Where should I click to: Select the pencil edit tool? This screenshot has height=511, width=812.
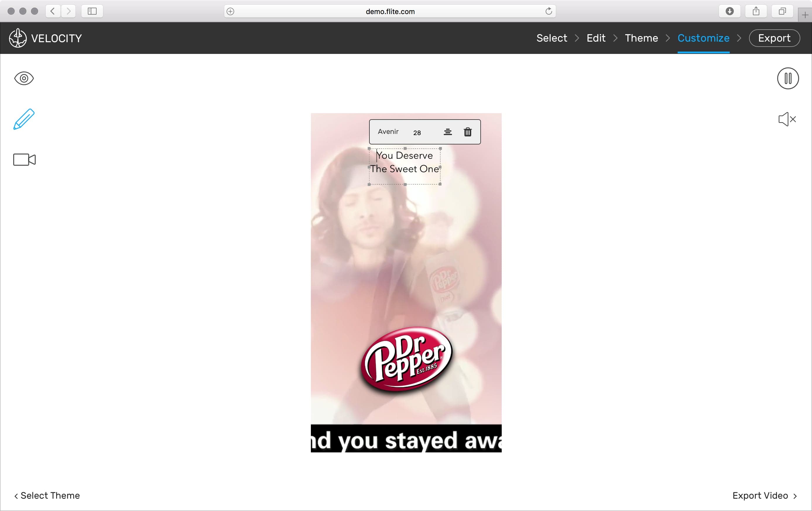(x=24, y=119)
